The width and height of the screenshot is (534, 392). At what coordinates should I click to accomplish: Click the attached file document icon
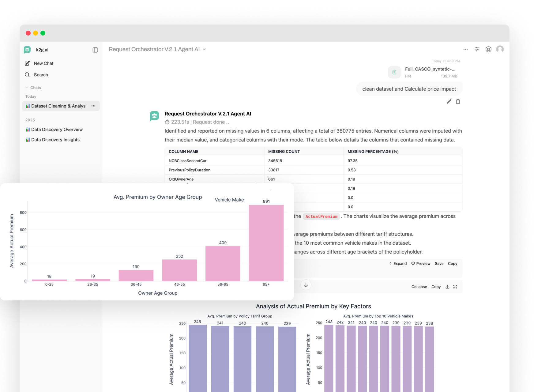pos(394,72)
